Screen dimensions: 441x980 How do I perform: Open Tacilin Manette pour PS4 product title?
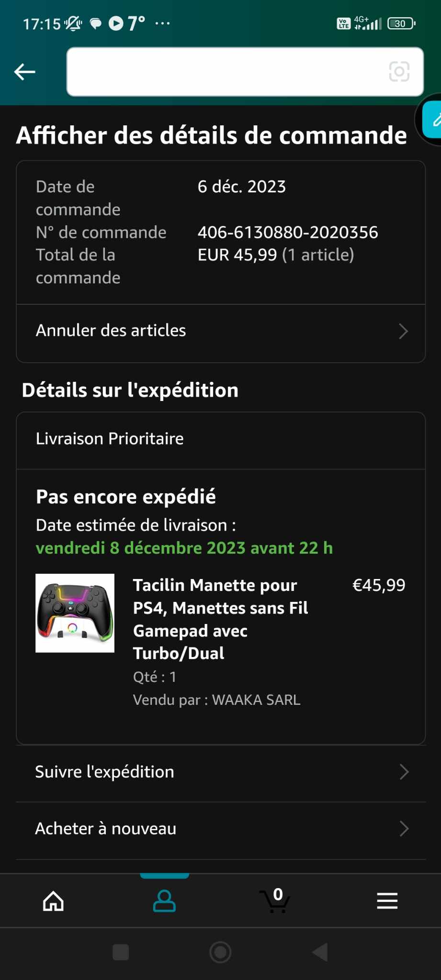point(220,619)
